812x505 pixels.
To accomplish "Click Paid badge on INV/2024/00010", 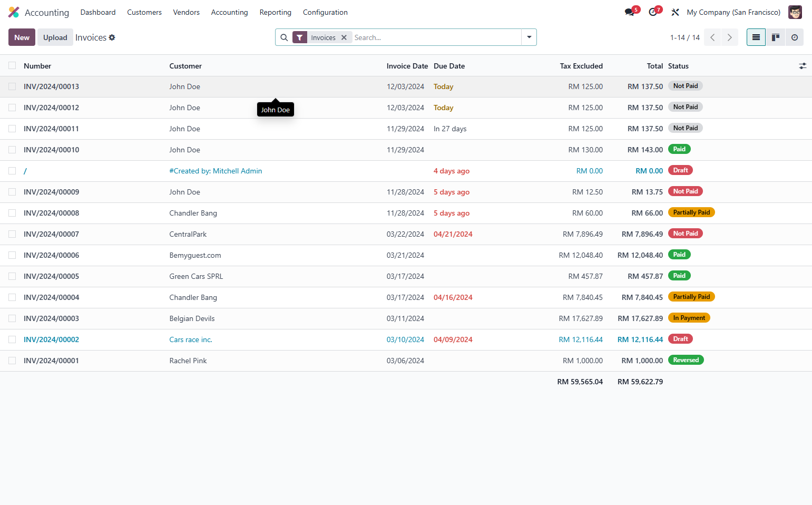I will [x=679, y=149].
